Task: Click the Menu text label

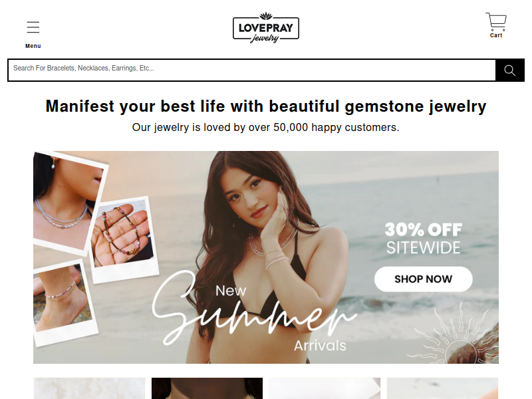Action: click(33, 46)
